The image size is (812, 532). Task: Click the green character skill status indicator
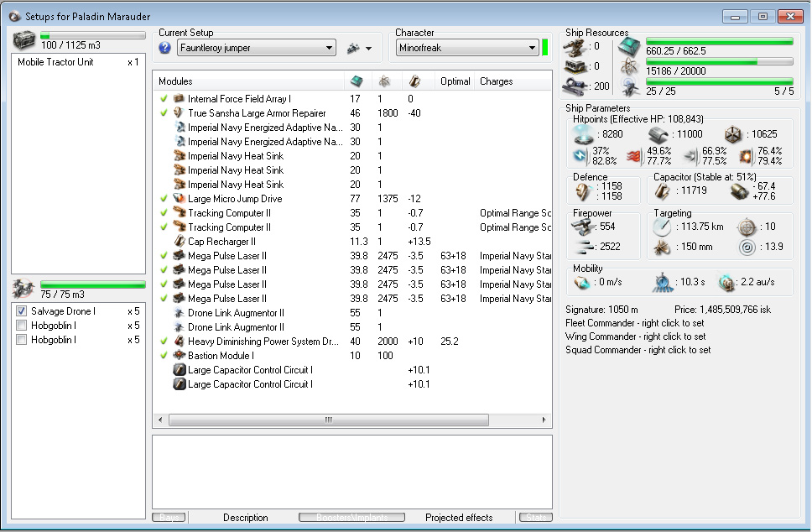pos(544,48)
